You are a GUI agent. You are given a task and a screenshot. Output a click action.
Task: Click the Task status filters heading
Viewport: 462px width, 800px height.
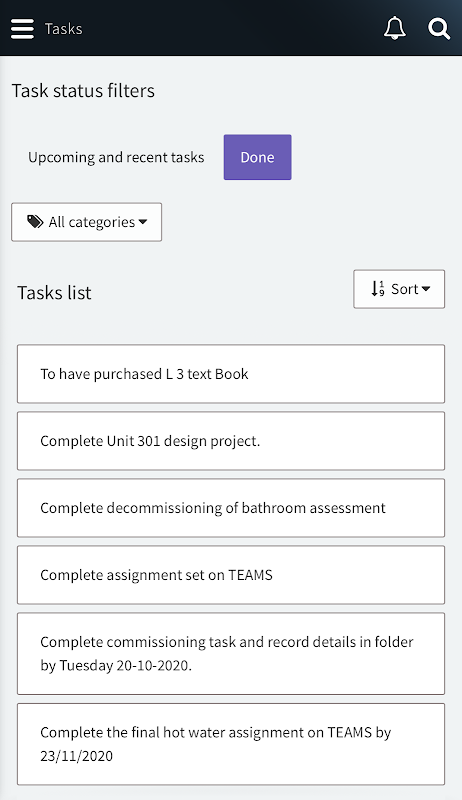point(83,91)
